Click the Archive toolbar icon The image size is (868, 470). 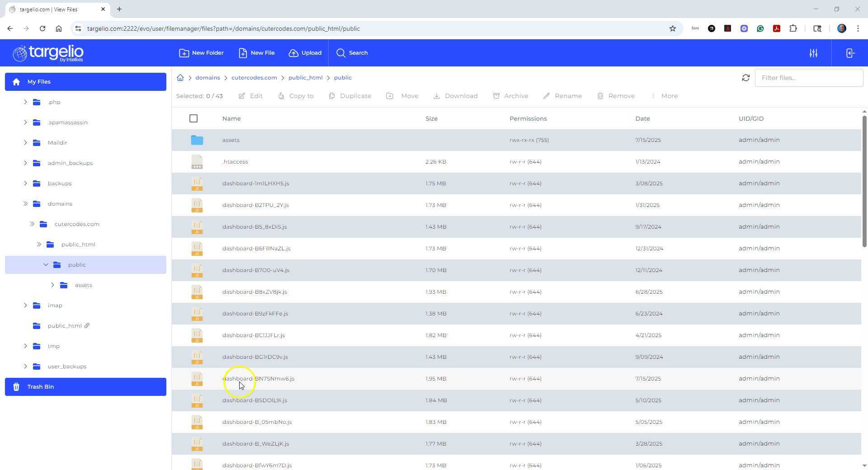point(511,96)
